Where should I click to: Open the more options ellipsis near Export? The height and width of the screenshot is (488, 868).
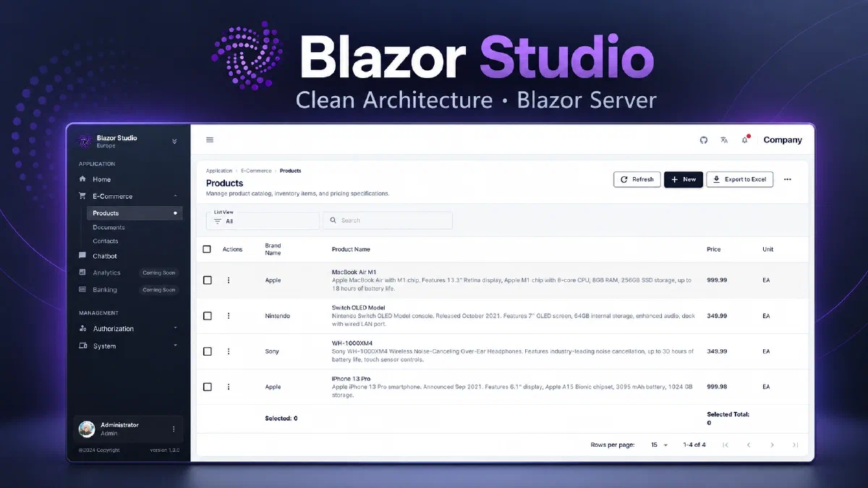[x=788, y=179]
